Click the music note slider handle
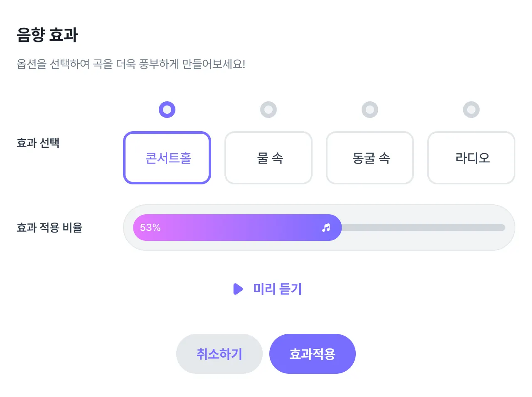The height and width of the screenshot is (397, 532). 326,228
